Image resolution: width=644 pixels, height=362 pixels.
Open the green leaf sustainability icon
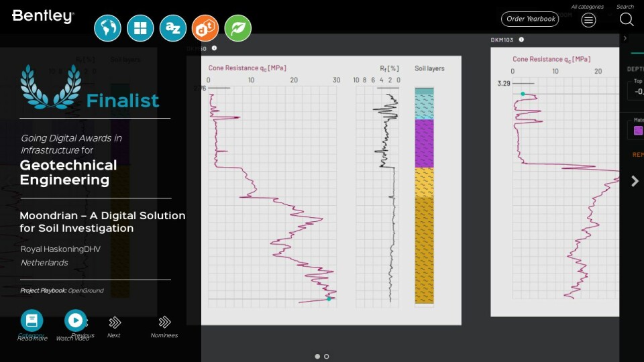click(238, 28)
